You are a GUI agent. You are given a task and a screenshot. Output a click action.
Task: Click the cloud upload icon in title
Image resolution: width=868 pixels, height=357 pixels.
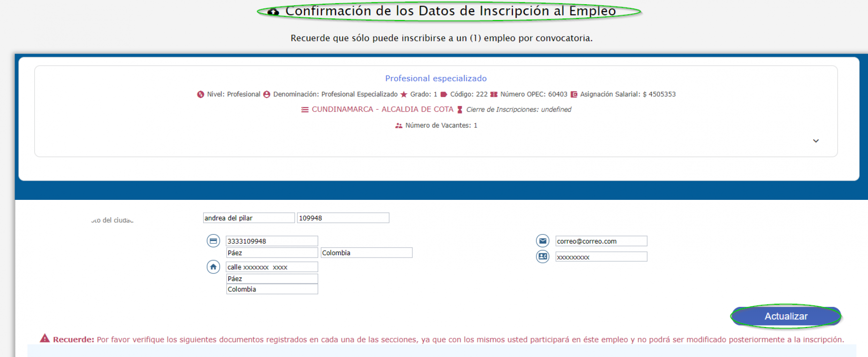coord(273,12)
